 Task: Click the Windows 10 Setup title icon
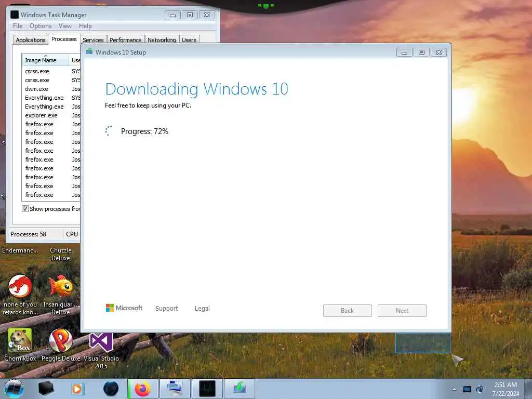pyautogui.click(x=89, y=51)
